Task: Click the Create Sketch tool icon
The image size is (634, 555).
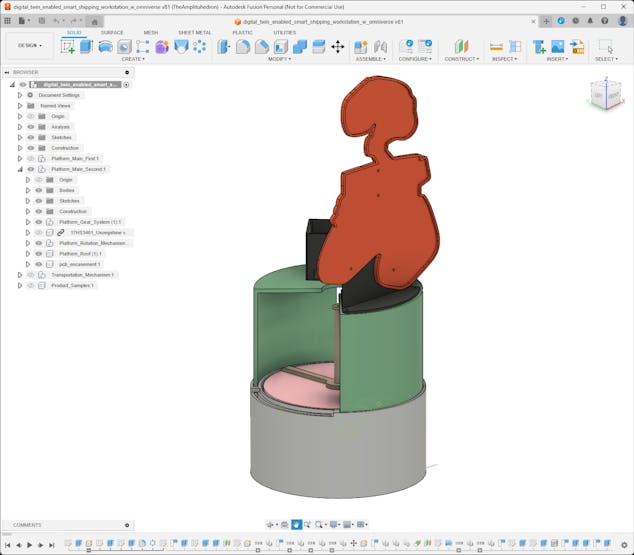Action: (x=68, y=46)
